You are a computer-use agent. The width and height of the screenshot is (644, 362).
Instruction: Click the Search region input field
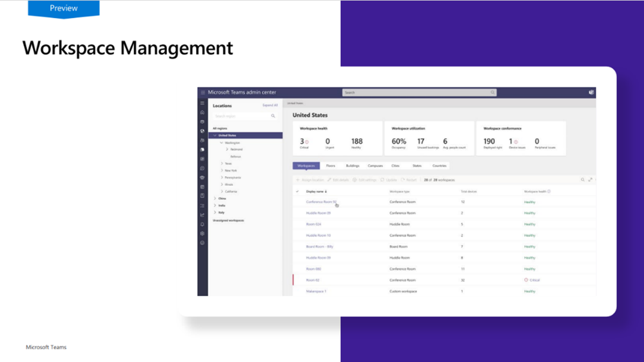click(244, 116)
